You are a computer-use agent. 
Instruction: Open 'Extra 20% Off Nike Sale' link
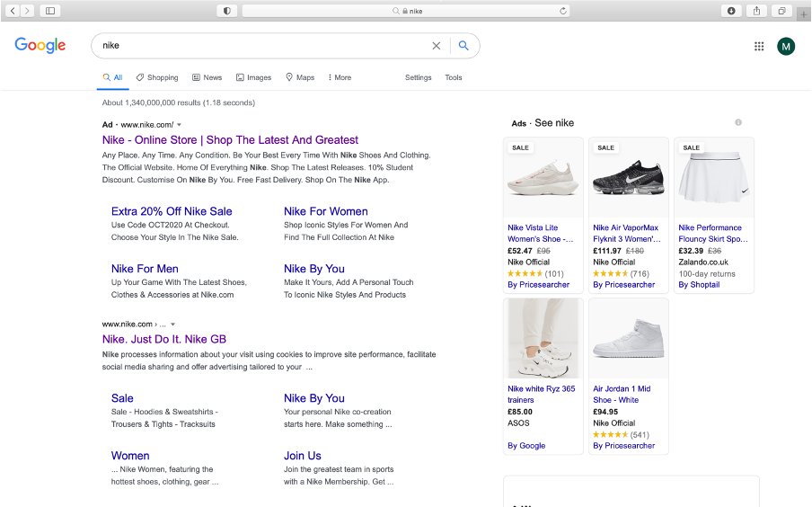[172, 211]
